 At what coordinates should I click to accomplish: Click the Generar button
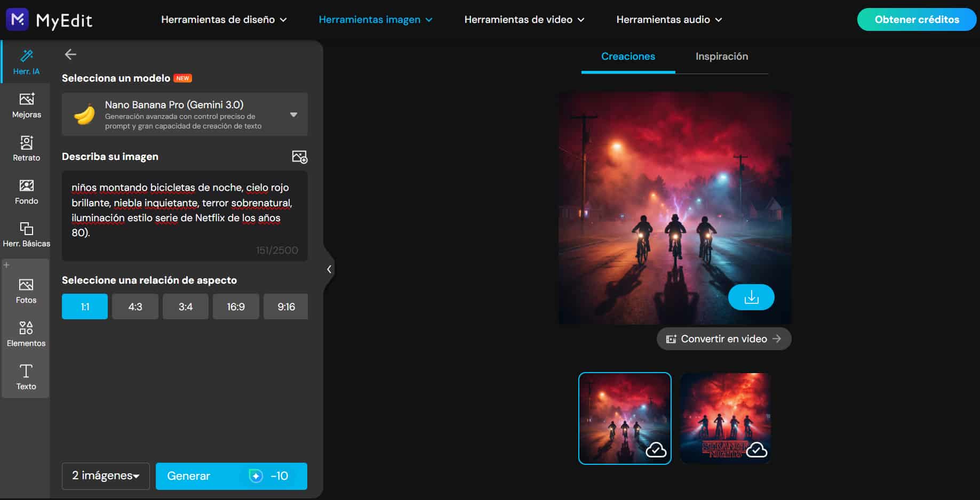[x=231, y=476]
